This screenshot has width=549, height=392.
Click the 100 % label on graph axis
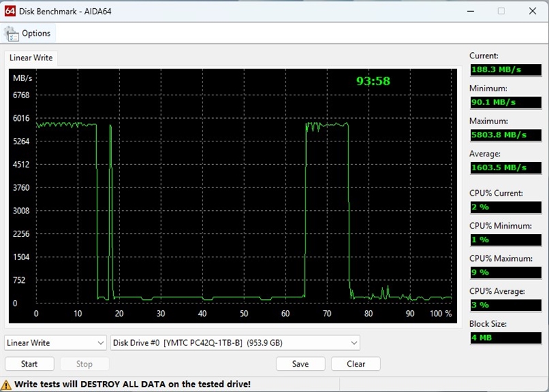441,314
